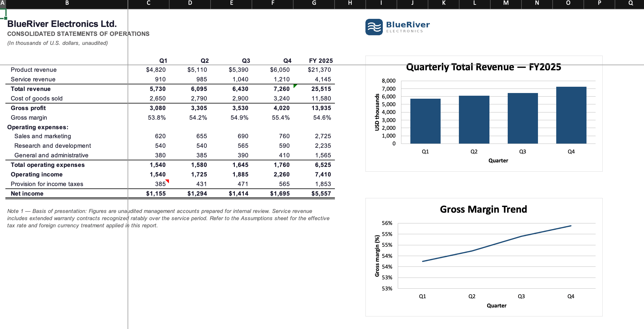Click the gross margin trend line
This screenshot has height=329, width=644.
[497, 243]
